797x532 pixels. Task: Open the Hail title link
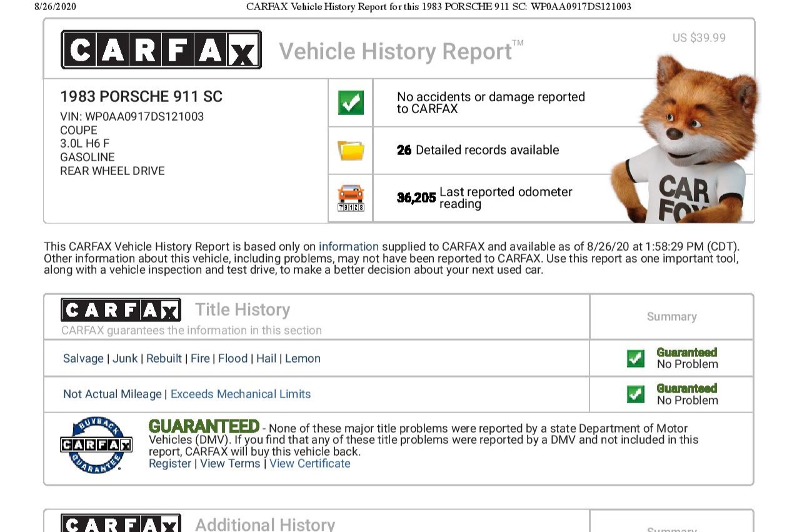(x=266, y=358)
